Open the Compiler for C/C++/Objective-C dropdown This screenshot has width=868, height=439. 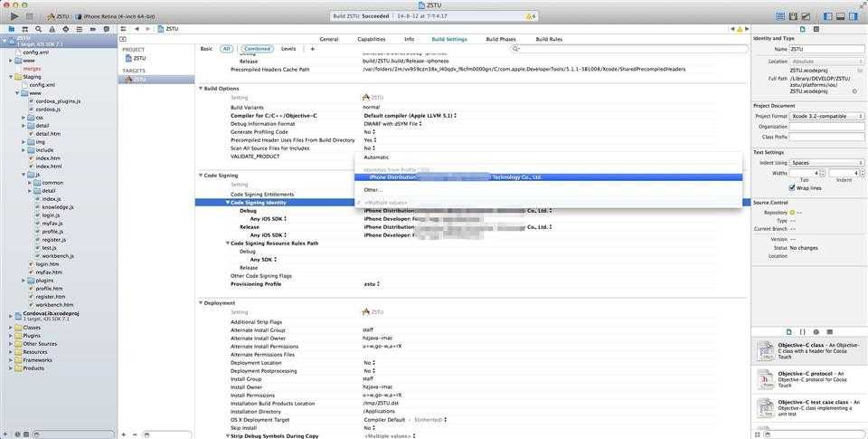pos(410,115)
